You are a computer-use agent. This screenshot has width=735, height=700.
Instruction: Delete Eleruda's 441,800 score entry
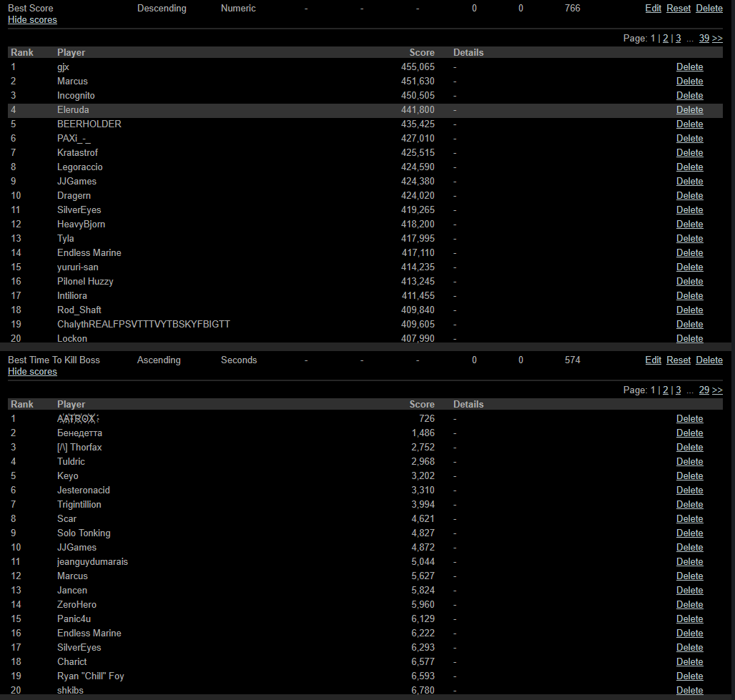pos(689,110)
